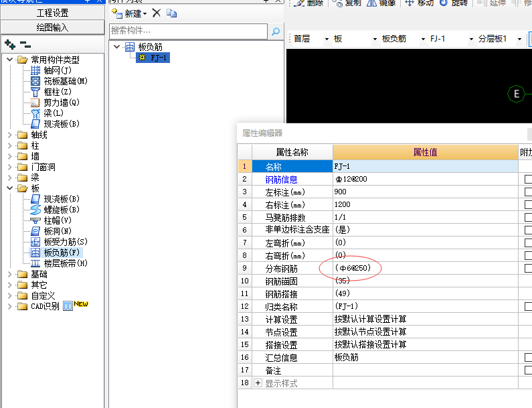Toggle checkbox for 马凳筋排数 row

click(x=528, y=218)
